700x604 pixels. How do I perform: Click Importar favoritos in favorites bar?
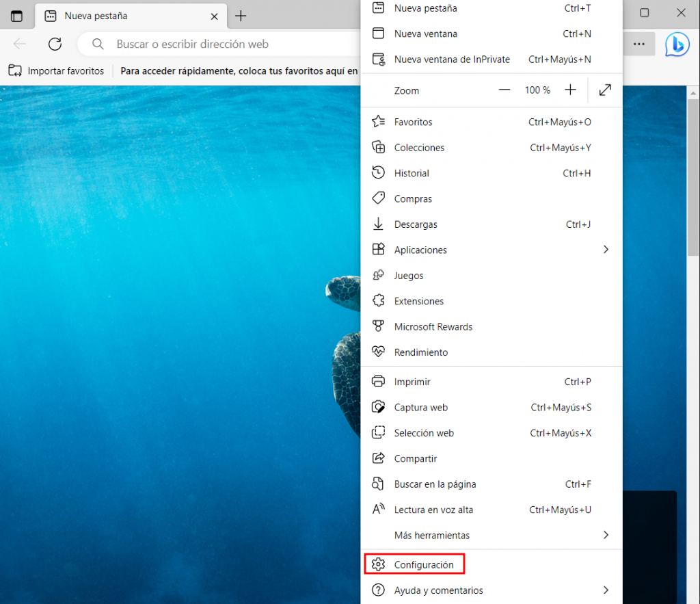click(57, 70)
